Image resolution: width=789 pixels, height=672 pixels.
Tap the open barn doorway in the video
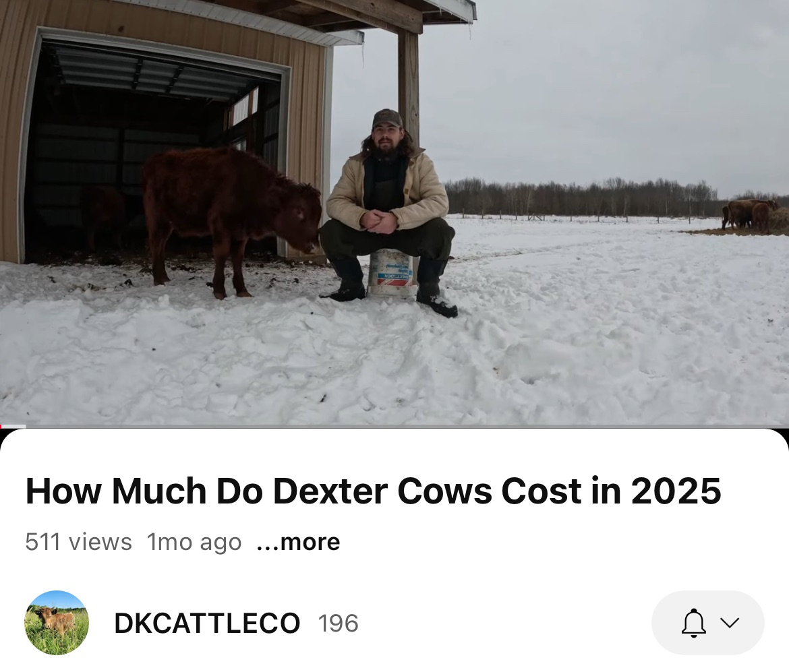[x=151, y=151]
